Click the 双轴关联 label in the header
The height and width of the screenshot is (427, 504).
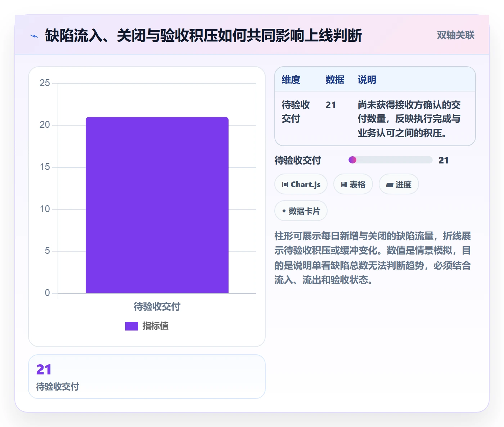point(455,35)
